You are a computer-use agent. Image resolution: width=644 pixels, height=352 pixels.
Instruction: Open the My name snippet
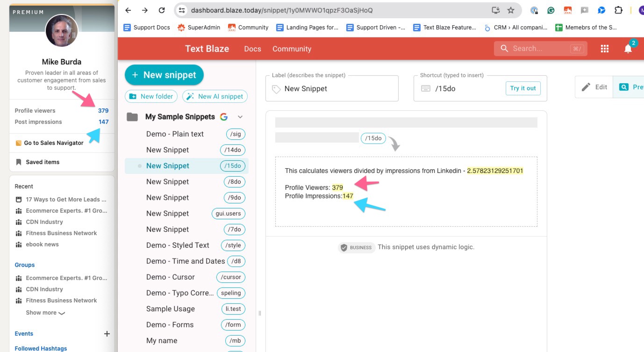186,341
